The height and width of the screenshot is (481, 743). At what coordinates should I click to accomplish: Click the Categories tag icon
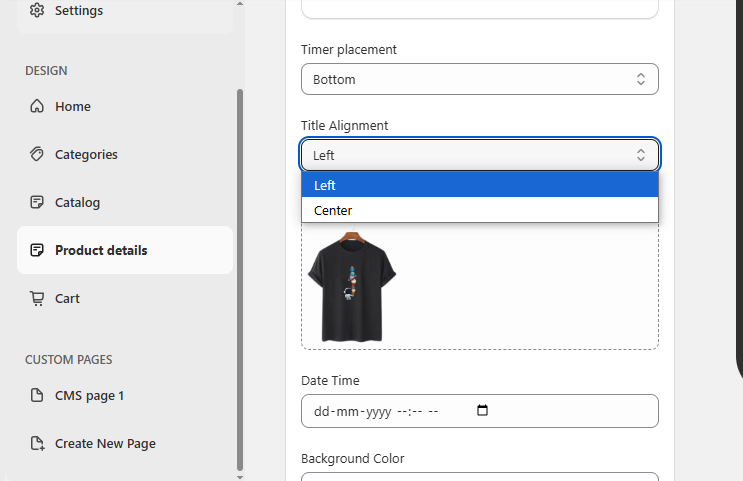point(37,154)
